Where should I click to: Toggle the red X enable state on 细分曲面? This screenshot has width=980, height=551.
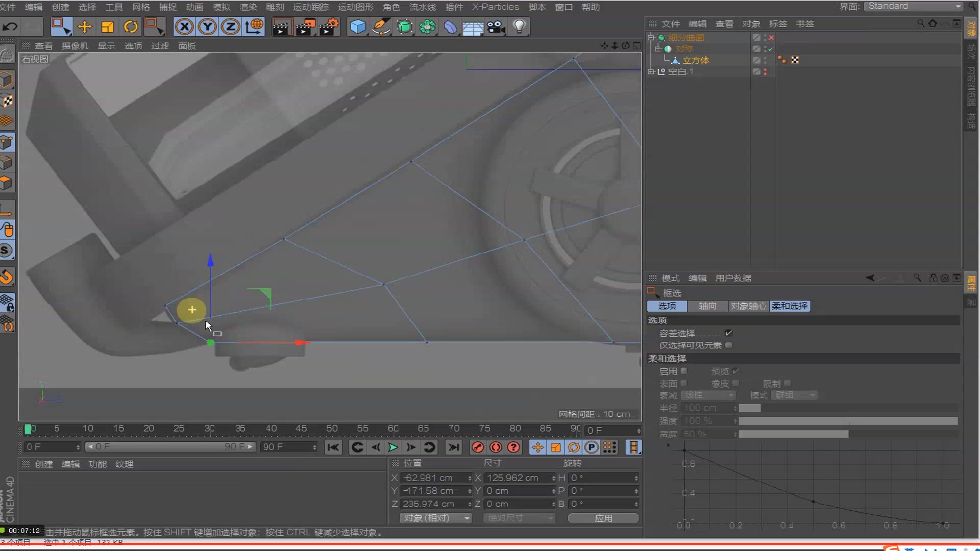771,37
